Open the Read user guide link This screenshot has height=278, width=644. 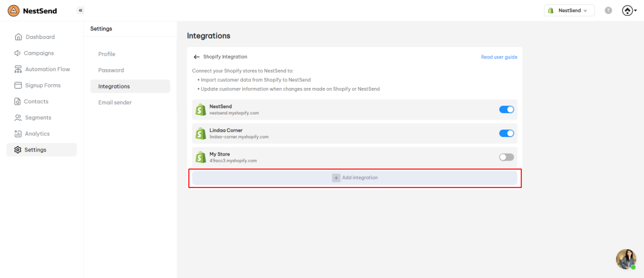point(499,57)
